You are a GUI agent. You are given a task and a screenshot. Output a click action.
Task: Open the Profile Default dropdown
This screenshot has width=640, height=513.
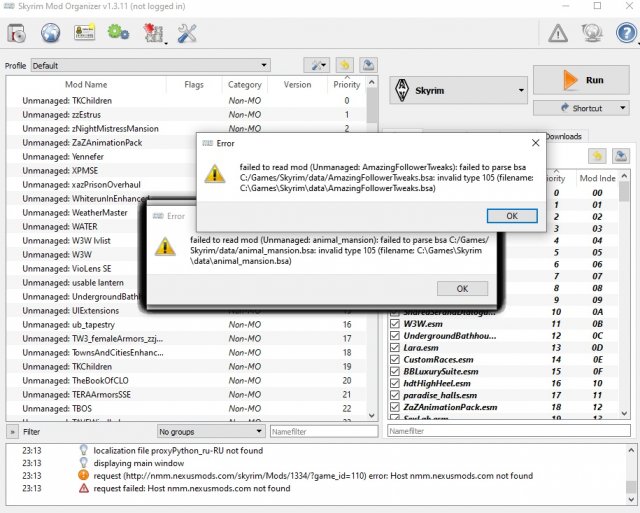[150, 66]
